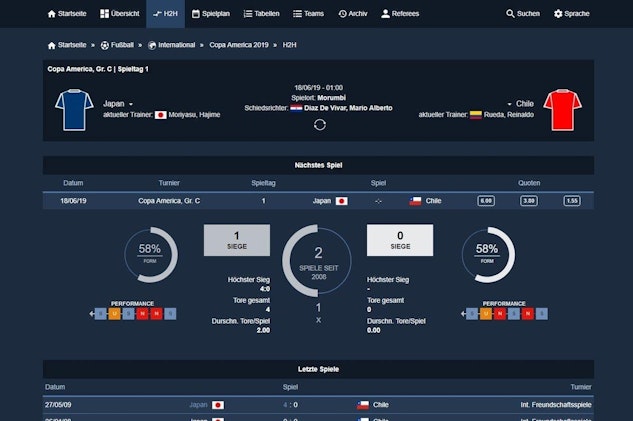This screenshot has width=633, height=421.
Task: Open the Übersicht tab in navigation
Action: tap(119, 14)
